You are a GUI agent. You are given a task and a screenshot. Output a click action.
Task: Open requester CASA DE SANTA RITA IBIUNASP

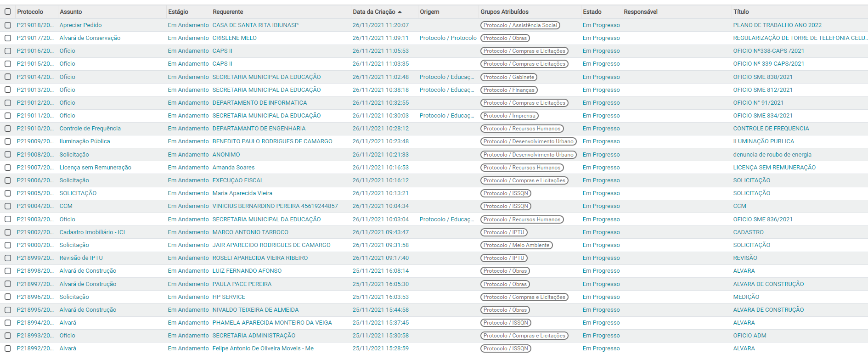point(255,25)
